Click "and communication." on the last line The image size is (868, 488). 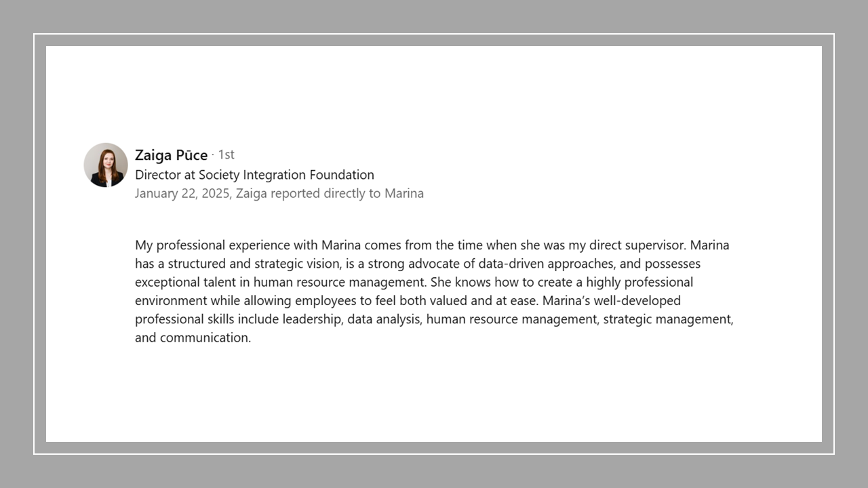[x=193, y=338]
